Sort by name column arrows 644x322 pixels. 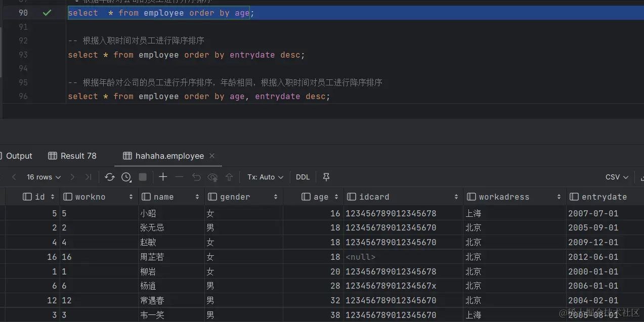197,197
